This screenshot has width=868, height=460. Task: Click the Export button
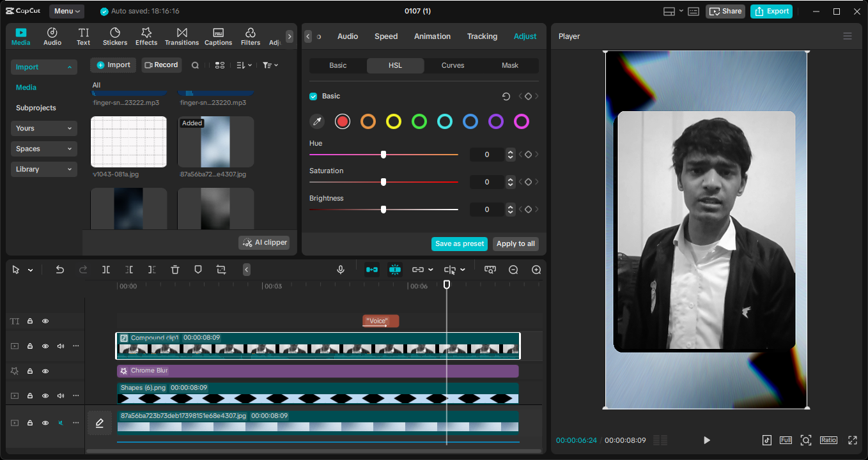click(x=771, y=11)
